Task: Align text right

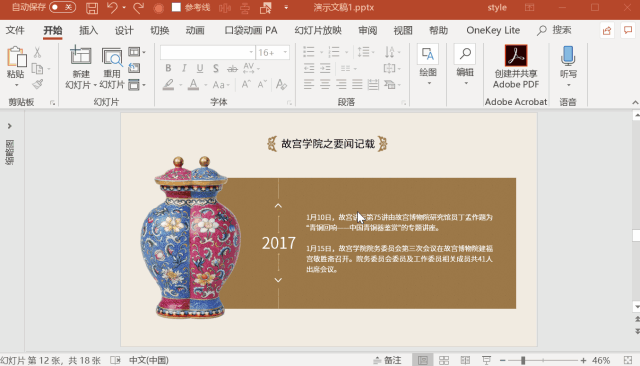Action: (x=341, y=84)
